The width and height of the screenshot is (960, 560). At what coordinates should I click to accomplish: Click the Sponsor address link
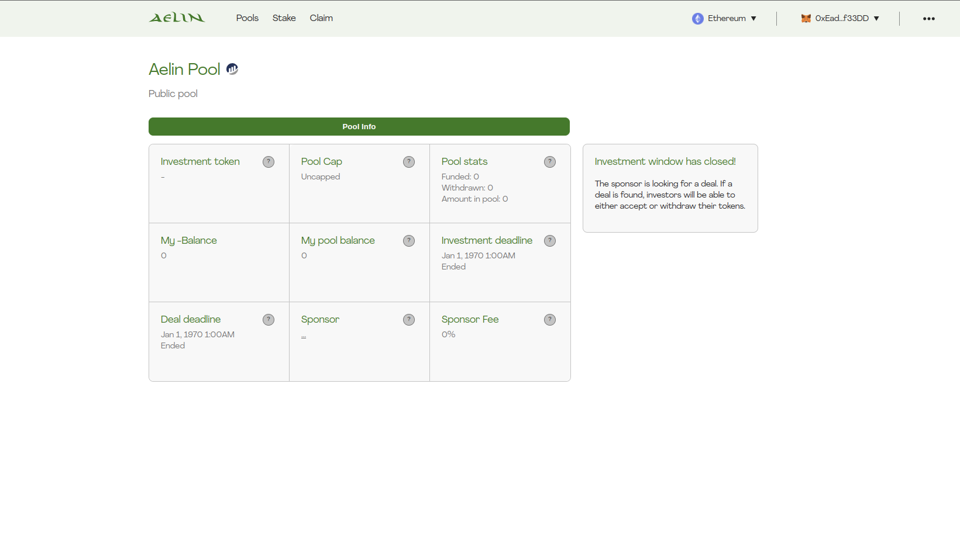(x=304, y=336)
